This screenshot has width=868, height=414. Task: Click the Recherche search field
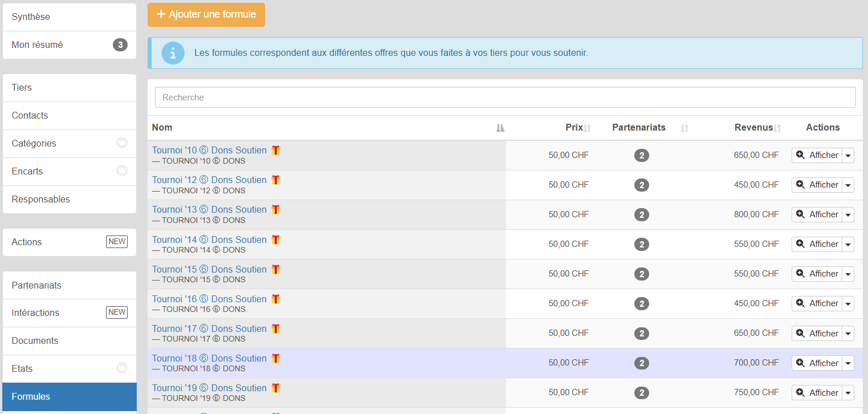click(x=505, y=98)
